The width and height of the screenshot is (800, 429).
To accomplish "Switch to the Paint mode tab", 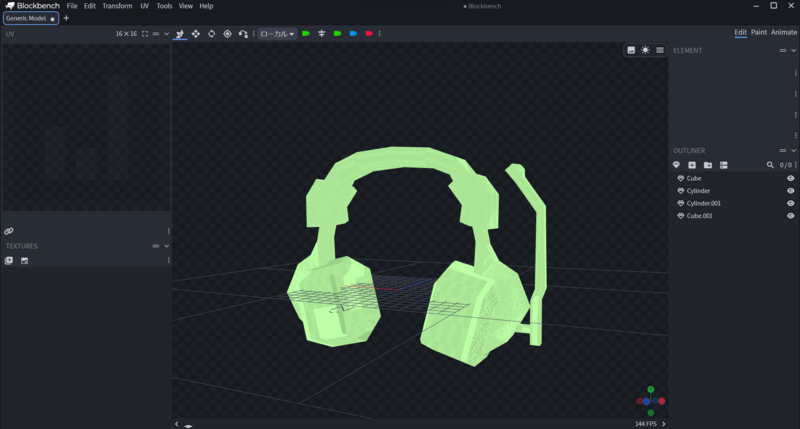I will (x=758, y=32).
